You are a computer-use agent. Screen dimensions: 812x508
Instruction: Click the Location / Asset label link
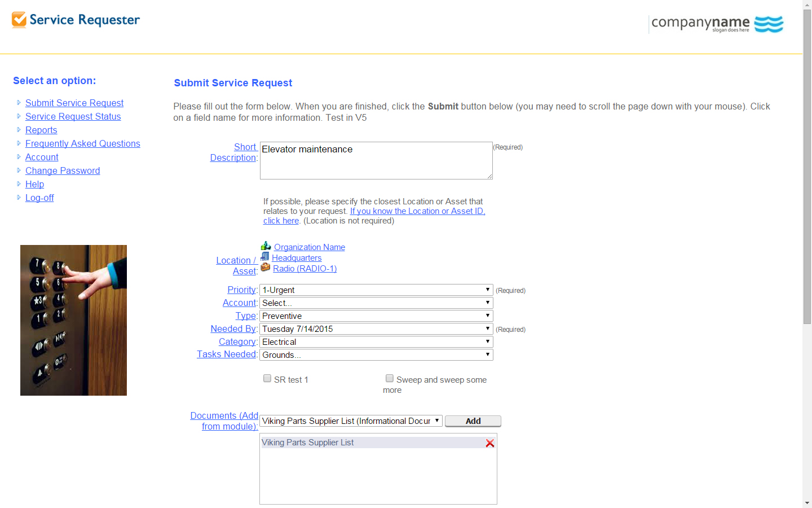pos(237,266)
